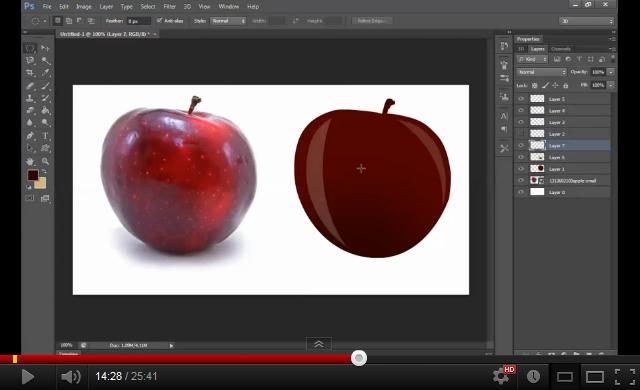The height and width of the screenshot is (390, 640).
Task: Hide Layer 4 visibility eye
Action: click(521, 111)
